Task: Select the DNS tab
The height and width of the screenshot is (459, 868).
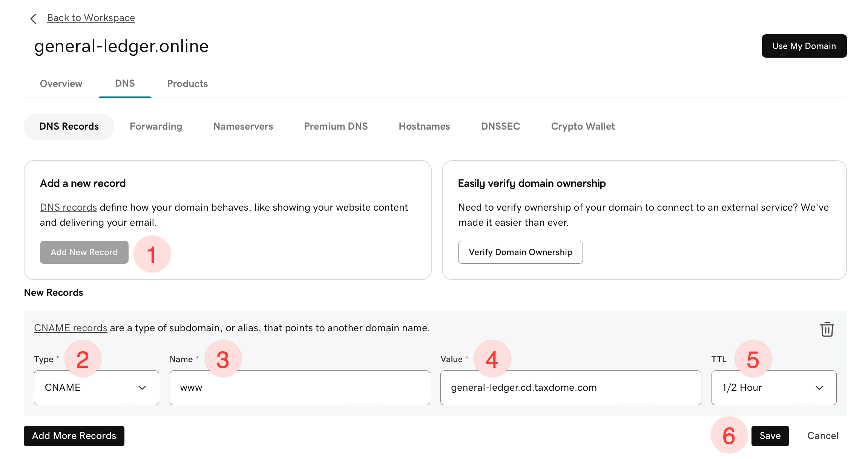Action: pos(125,83)
